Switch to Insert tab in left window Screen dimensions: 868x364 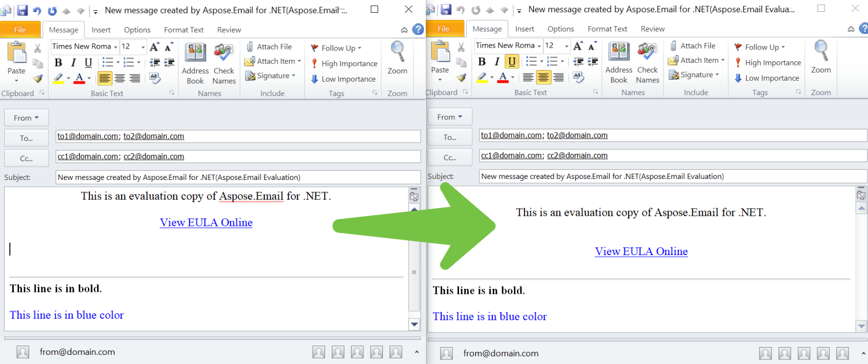[x=101, y=30]
